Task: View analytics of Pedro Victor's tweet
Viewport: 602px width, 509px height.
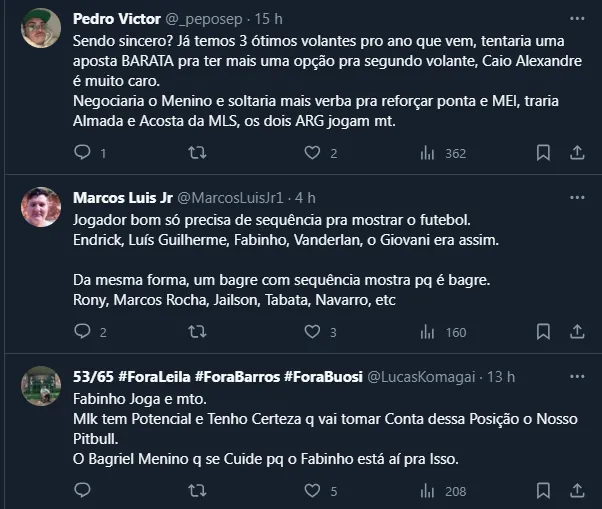Action: pos(428,153)
